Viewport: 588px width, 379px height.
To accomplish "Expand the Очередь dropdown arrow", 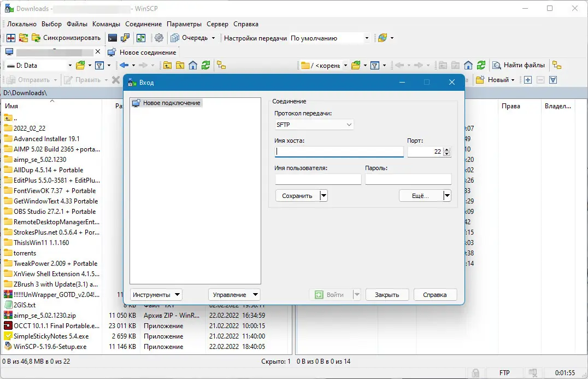I will click(213, 38).
